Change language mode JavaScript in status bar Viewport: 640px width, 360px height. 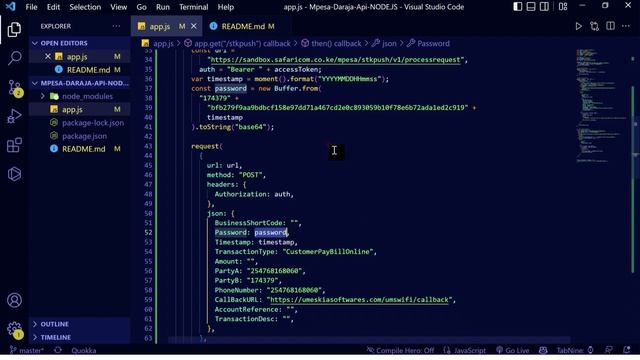pyautogui.click(x=465, y=350)
